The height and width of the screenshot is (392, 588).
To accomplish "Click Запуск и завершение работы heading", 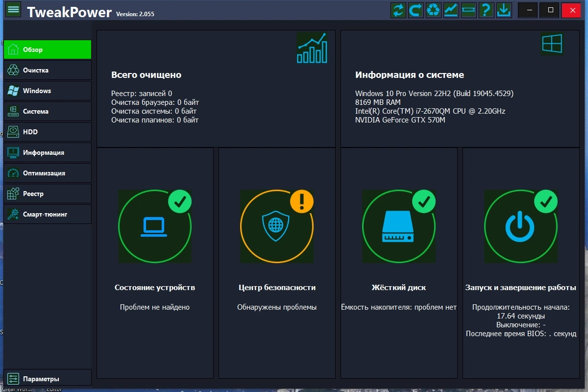I will point(521,288).
